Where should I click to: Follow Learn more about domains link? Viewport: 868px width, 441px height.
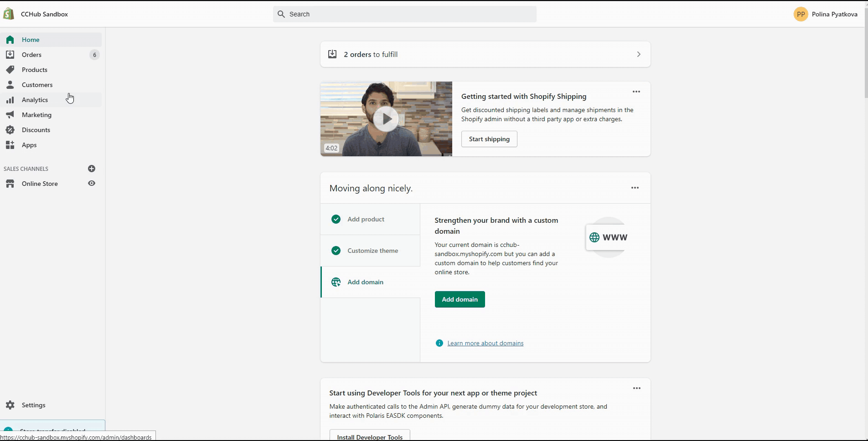click(485, 343)
